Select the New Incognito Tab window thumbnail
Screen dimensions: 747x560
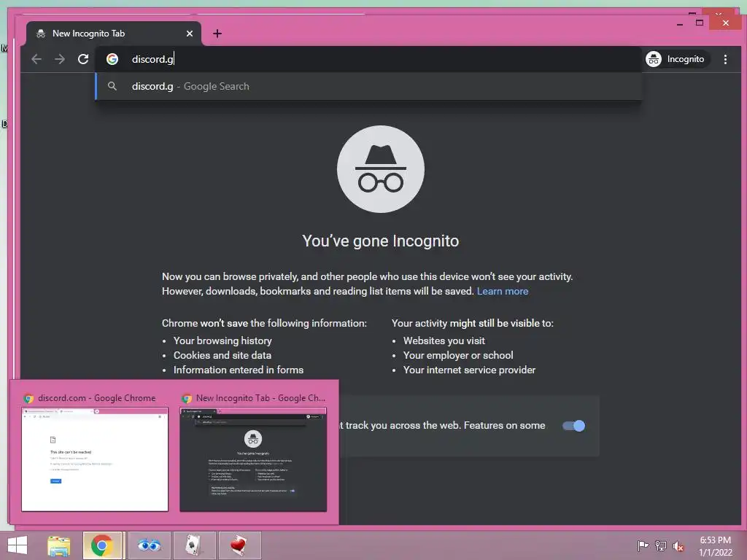[253, 459]
